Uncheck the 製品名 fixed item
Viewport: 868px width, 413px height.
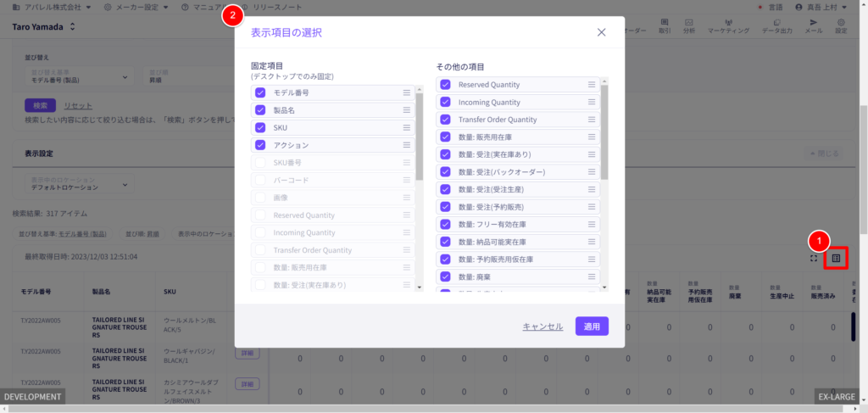point(260,110)
